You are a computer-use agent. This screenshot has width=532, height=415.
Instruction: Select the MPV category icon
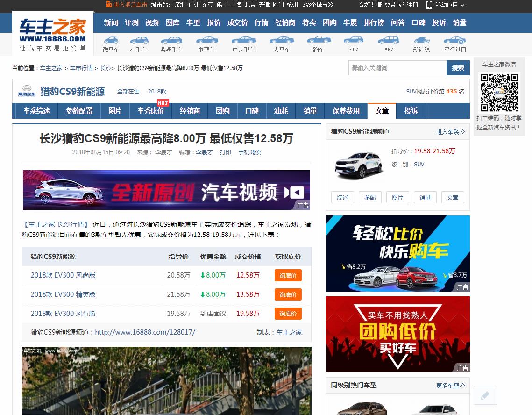[x=389, y=40]
